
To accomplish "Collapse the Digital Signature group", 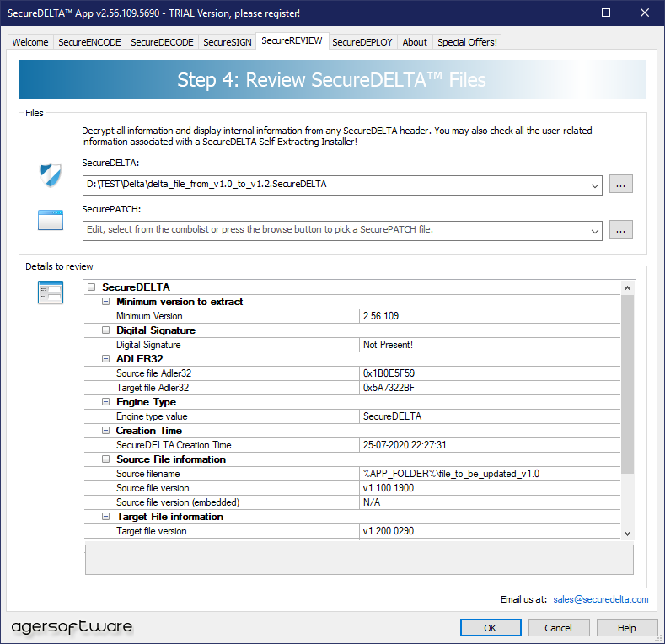I will [x=105, y=330].
